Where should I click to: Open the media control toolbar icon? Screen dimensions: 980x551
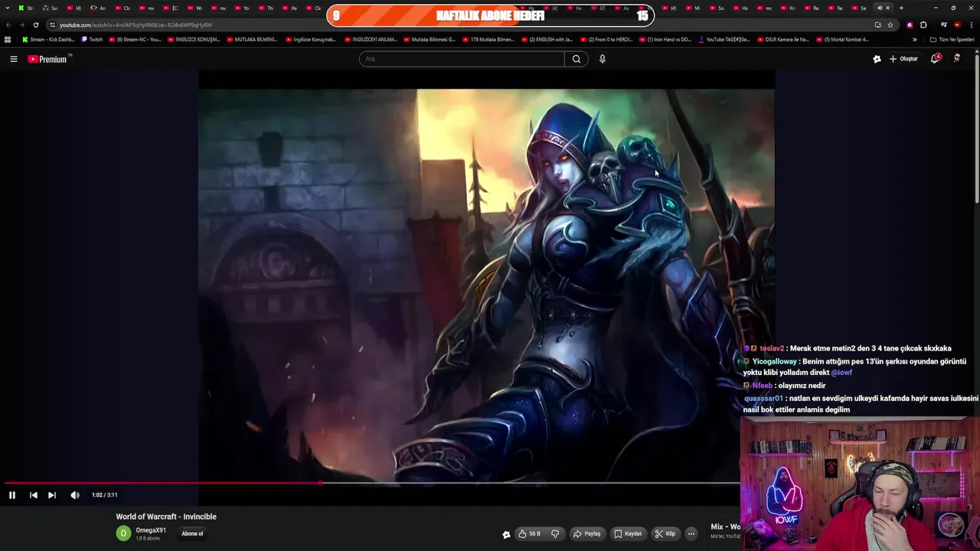coord(943,24)
